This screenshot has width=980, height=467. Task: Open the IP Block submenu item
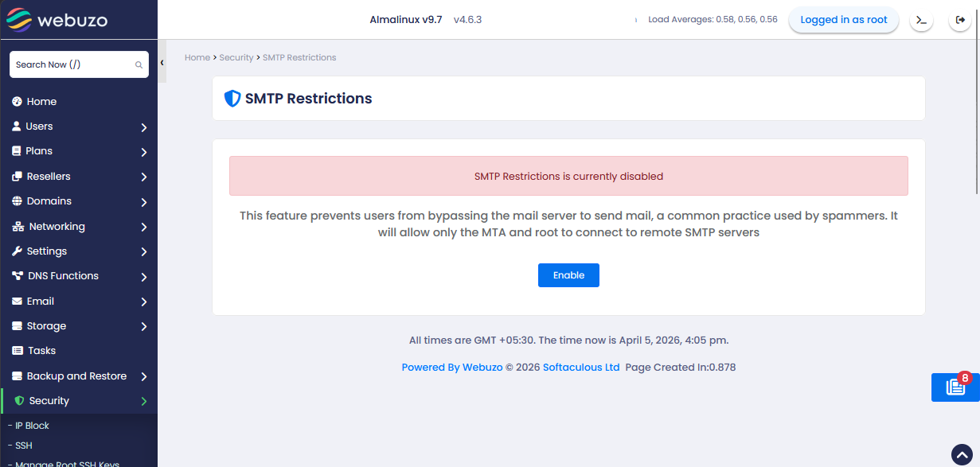click(32, 426)
